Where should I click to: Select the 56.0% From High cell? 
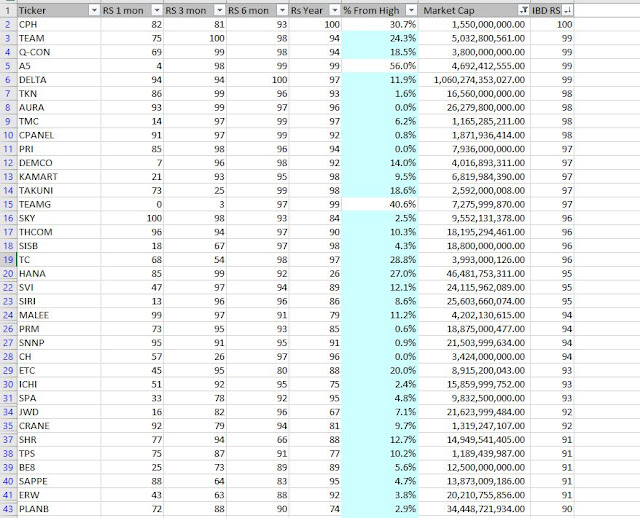coord(380,66)
